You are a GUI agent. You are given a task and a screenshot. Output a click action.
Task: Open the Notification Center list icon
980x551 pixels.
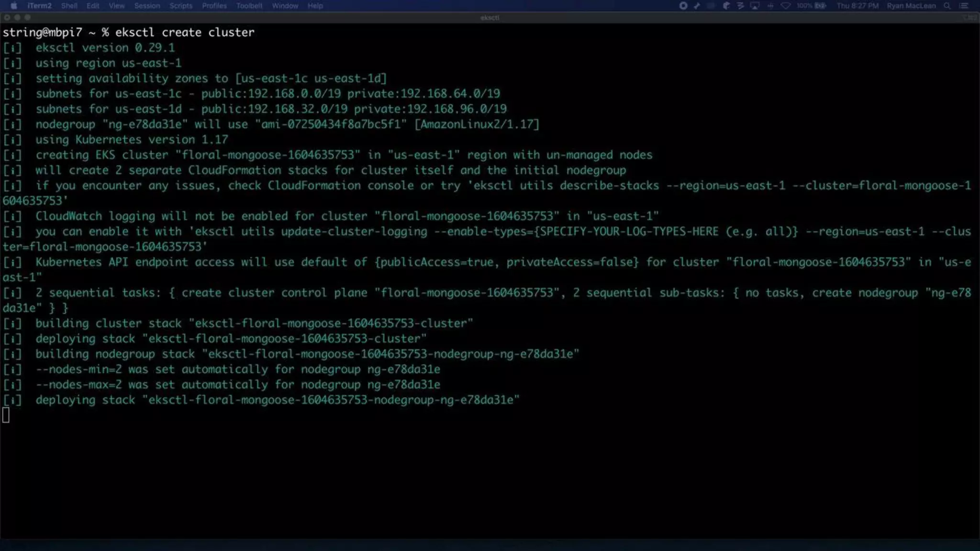pyautogui.click(x=964, y=6)
